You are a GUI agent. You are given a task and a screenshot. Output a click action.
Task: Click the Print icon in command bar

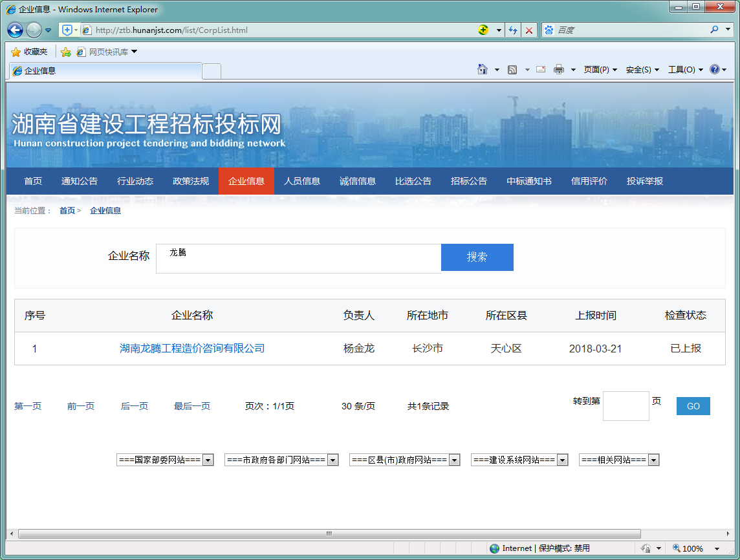[x=558, y=70]
